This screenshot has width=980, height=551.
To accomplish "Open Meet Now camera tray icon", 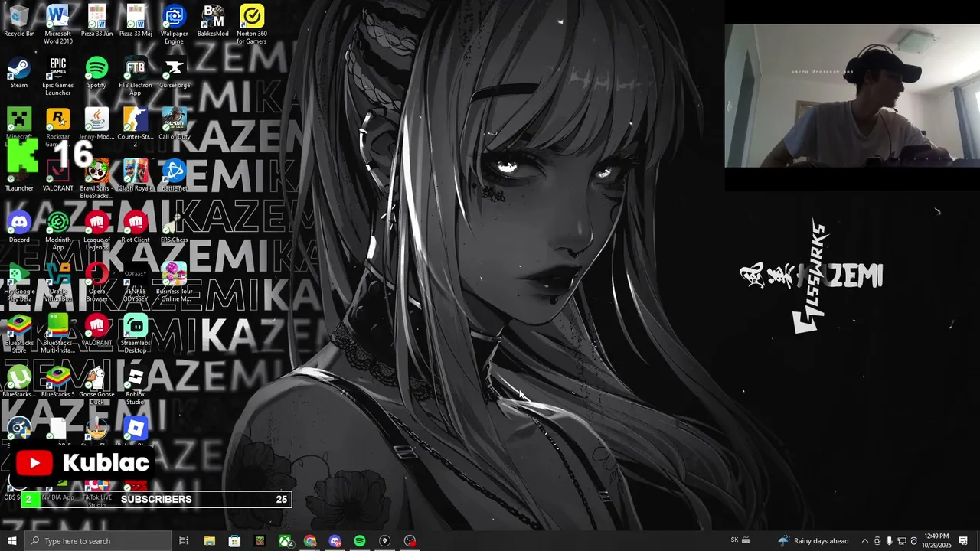I will coord(877,541).
